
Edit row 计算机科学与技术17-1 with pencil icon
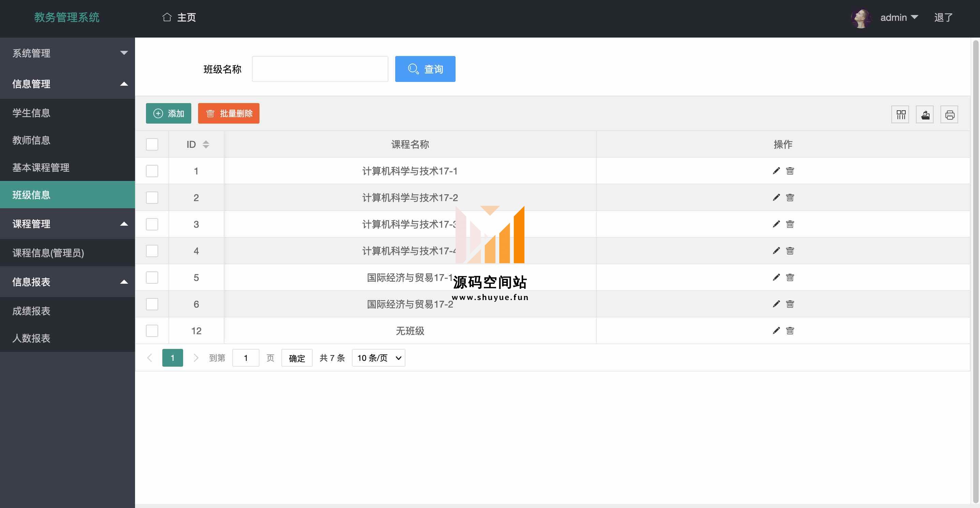coord(776,171)
